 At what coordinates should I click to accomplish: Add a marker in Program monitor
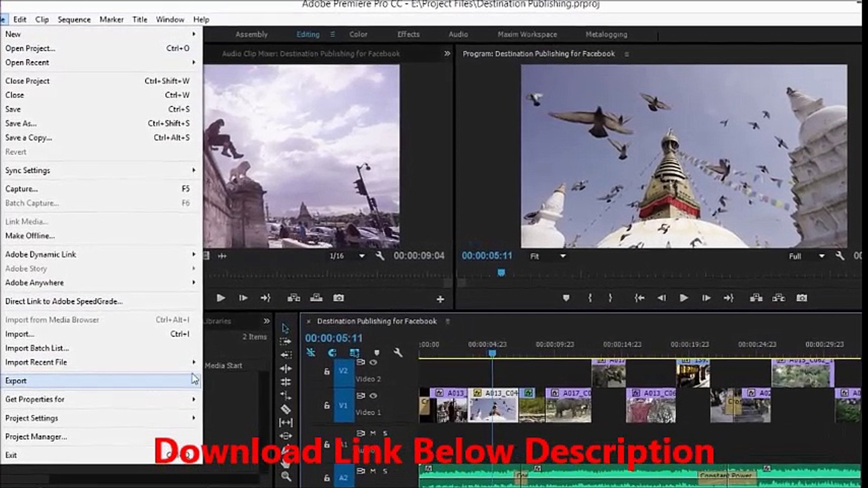pyautogui.click(x=566, y=298)
